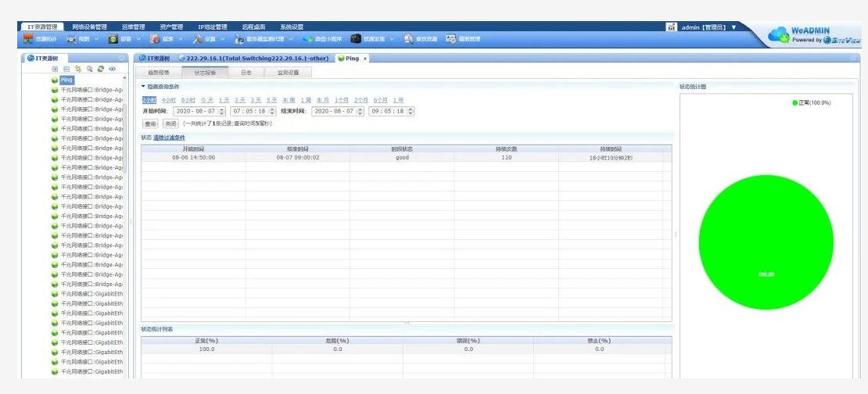The width and height of the screenshot is (868, 394).
Task: Select the 6个月 time range link
Action: 380,100
